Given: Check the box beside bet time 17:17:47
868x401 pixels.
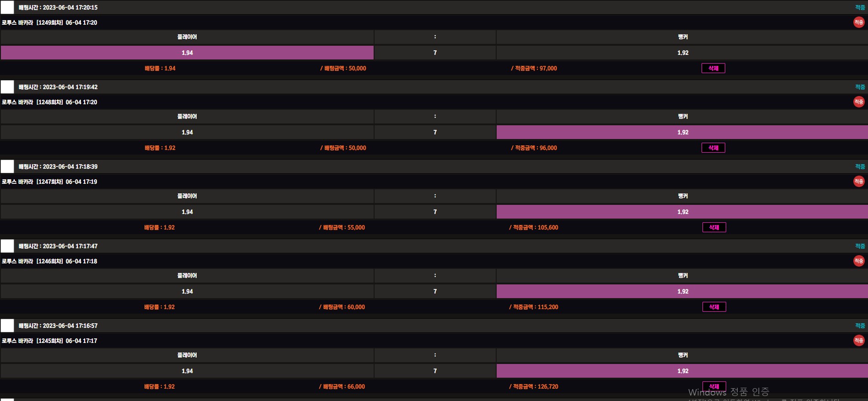Looking at the screenshot, I should [x=7, y=246].
